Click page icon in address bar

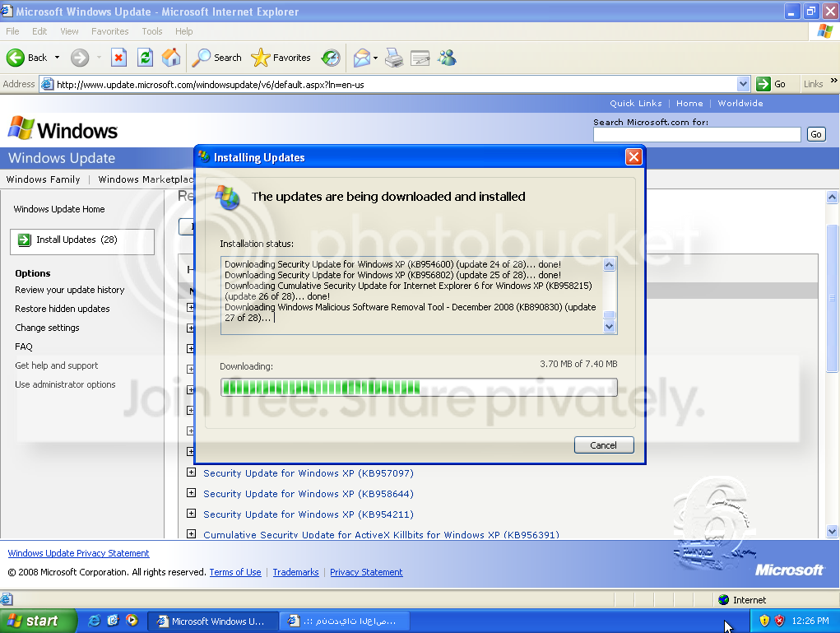click(48, 84)
